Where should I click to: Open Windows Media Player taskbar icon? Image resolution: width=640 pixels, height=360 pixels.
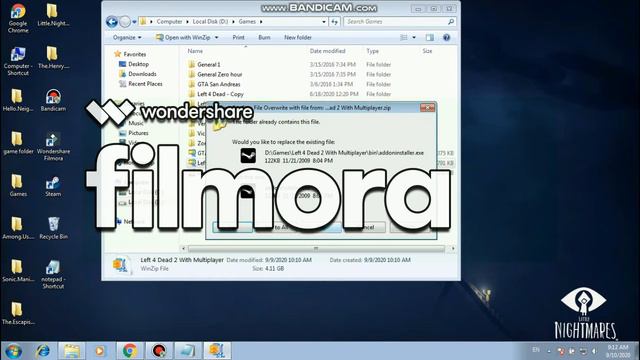click(x=100, y=351)
